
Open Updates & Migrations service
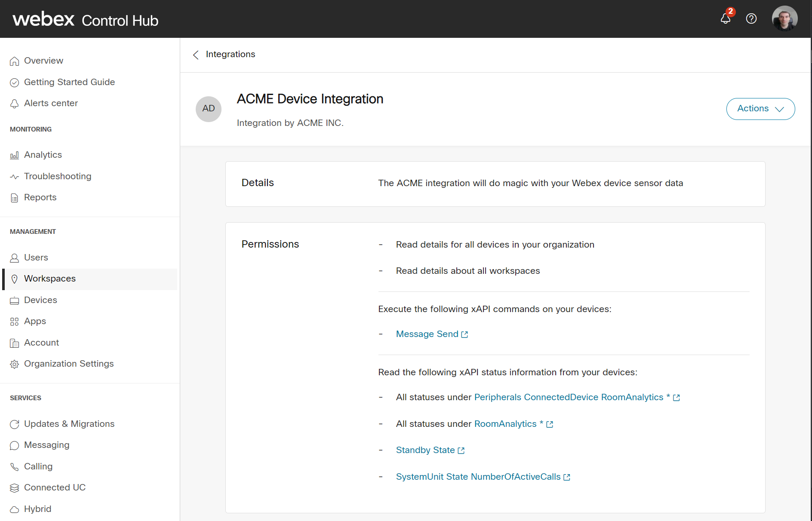coord(69,424)
